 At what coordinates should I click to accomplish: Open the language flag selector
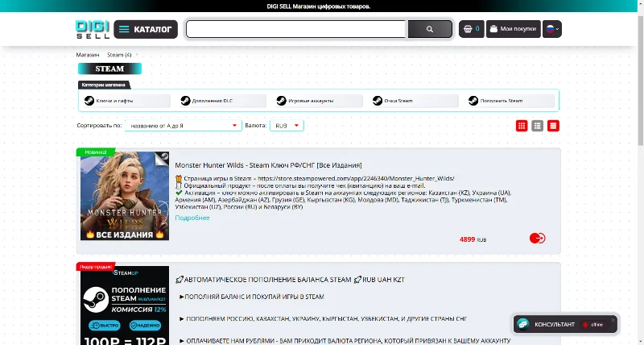pos(552,29)
